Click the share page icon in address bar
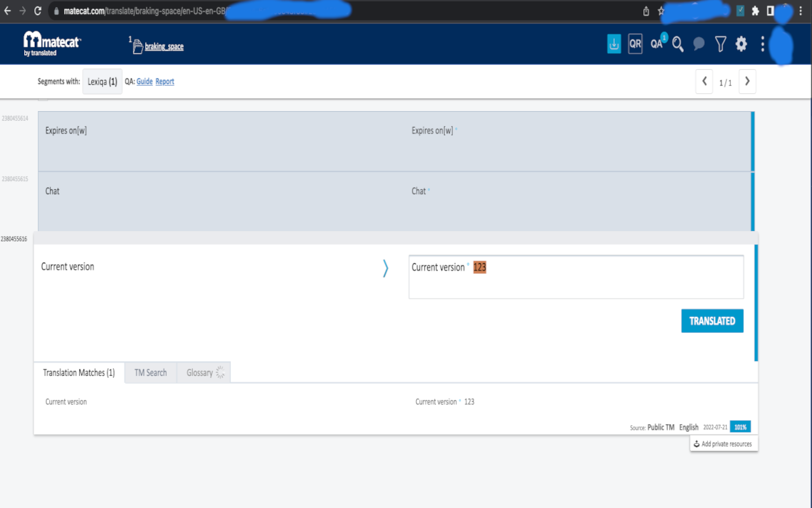The height and width of the screenshot is (508, 812). [x=646, y=11]
